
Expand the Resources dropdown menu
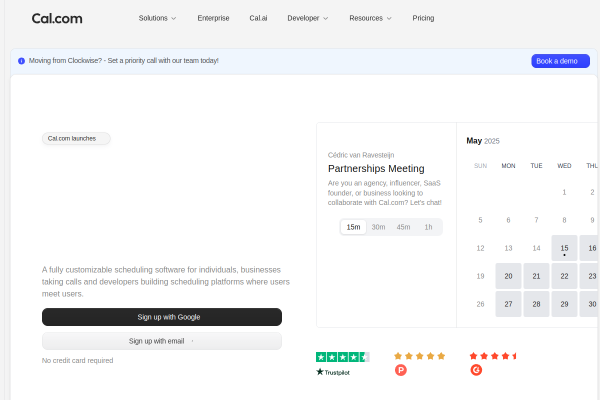coord(370,18)
